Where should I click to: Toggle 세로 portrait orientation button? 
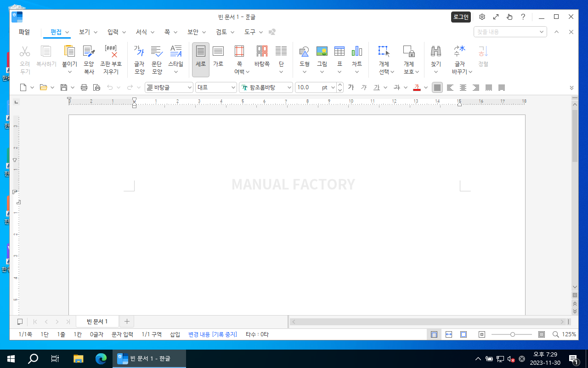[201, 60]
